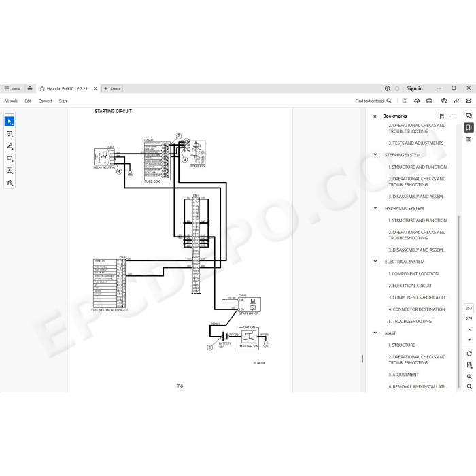Open bookmark 3. TESTS AND ADJUSTMENTS

(416, 143)
